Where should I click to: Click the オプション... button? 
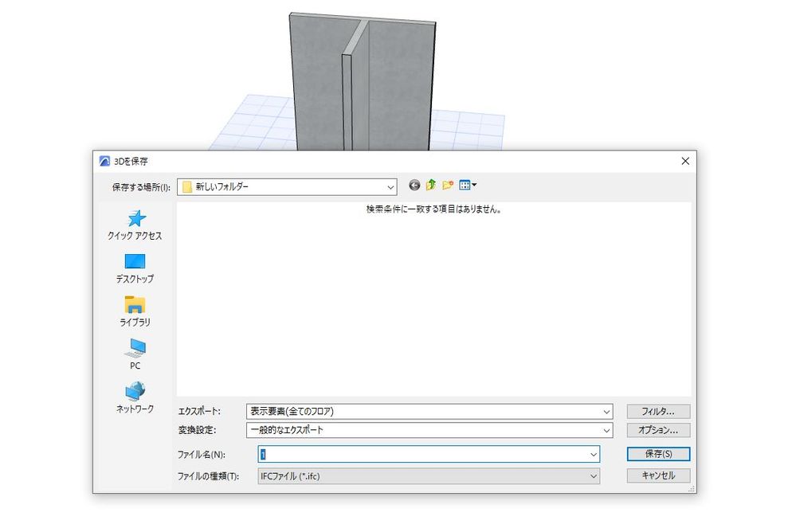tap(658, 430)
